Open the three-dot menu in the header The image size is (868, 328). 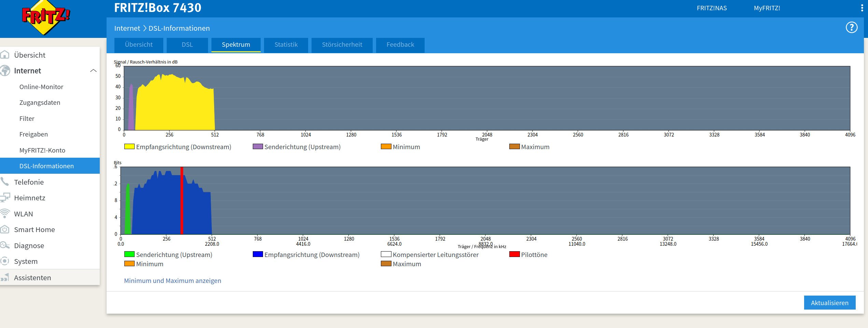pyautogui.click(x=862, y=8)
